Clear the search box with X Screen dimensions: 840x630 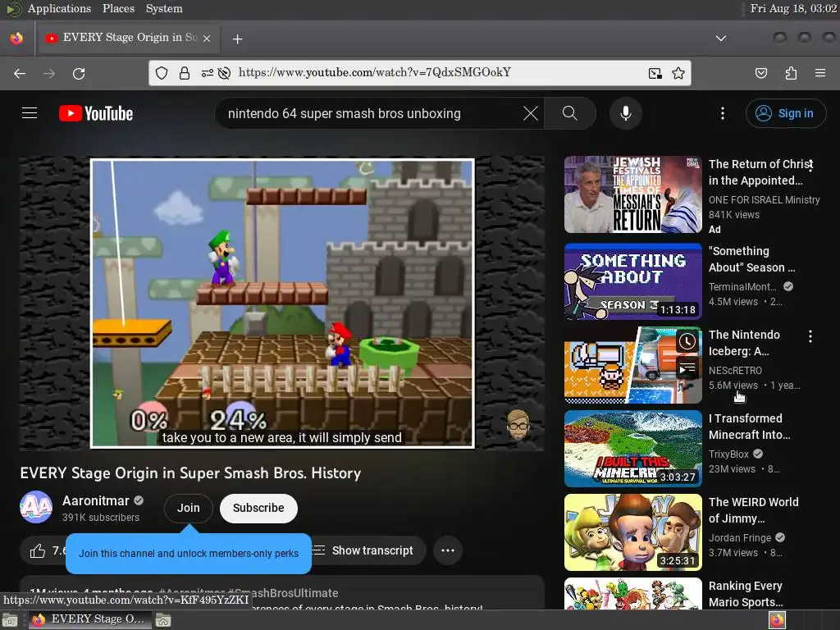pos(531,113)
